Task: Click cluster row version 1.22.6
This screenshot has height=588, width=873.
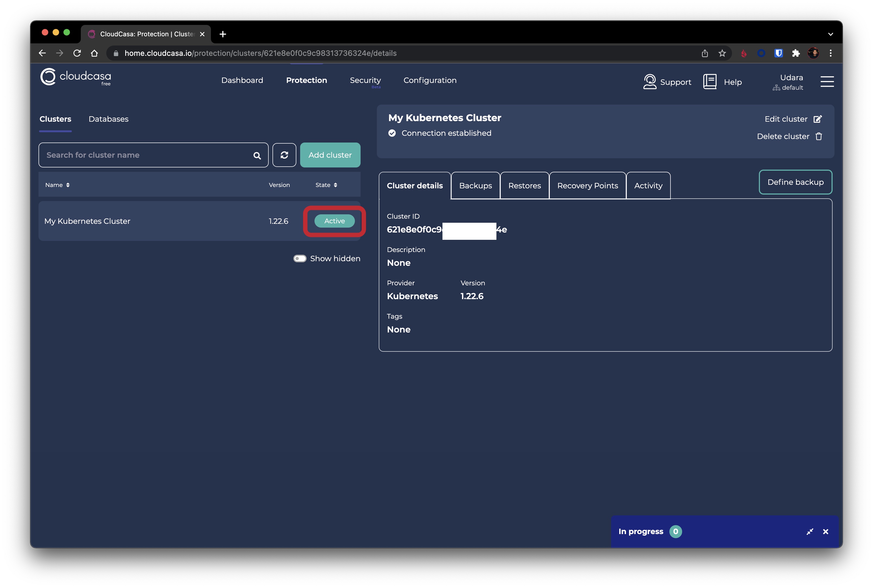Action: click(x=278, y=221)
